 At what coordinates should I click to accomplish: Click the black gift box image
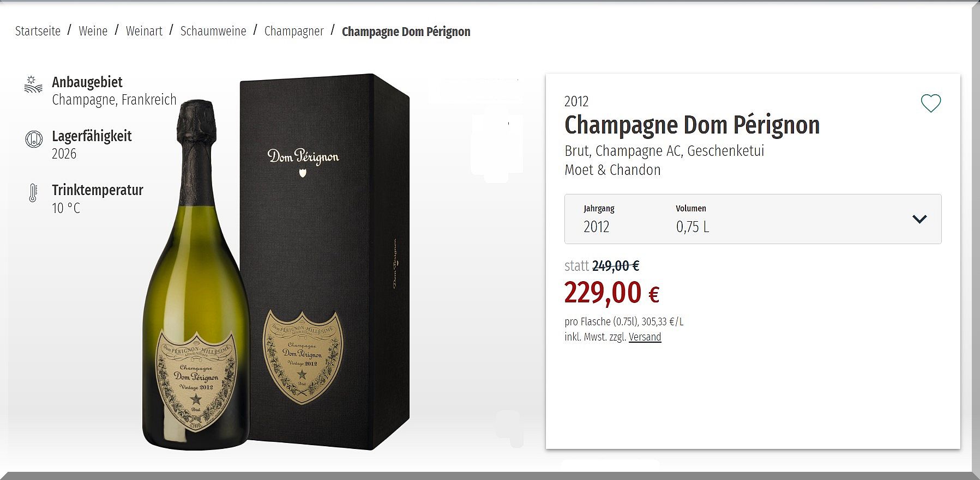[325, 262]
